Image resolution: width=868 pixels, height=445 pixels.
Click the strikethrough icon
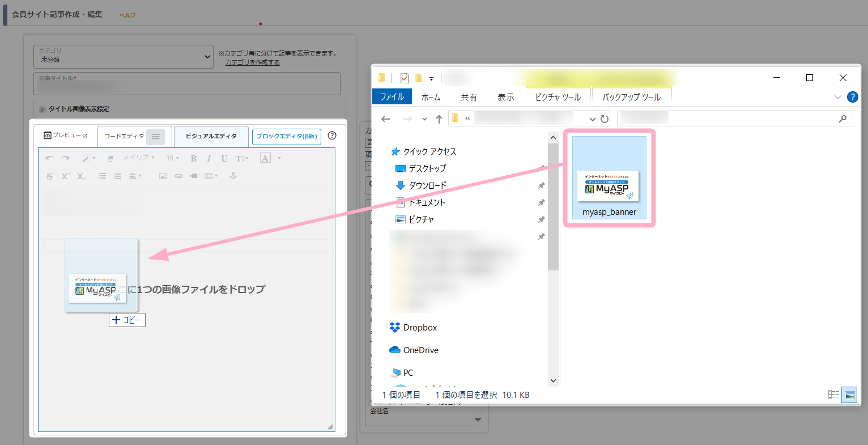[50, 176]
